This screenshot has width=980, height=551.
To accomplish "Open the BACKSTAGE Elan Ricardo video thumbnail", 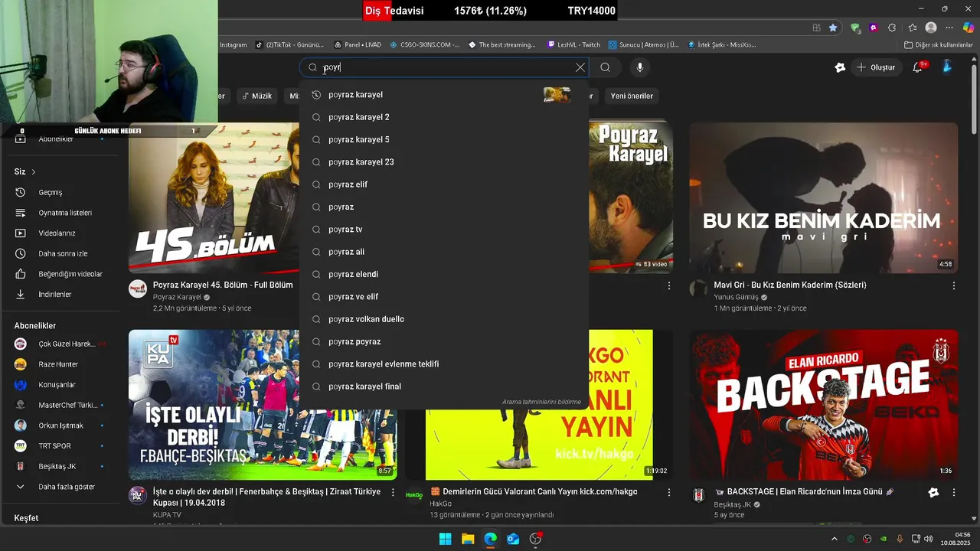I will tap(823, 405).
